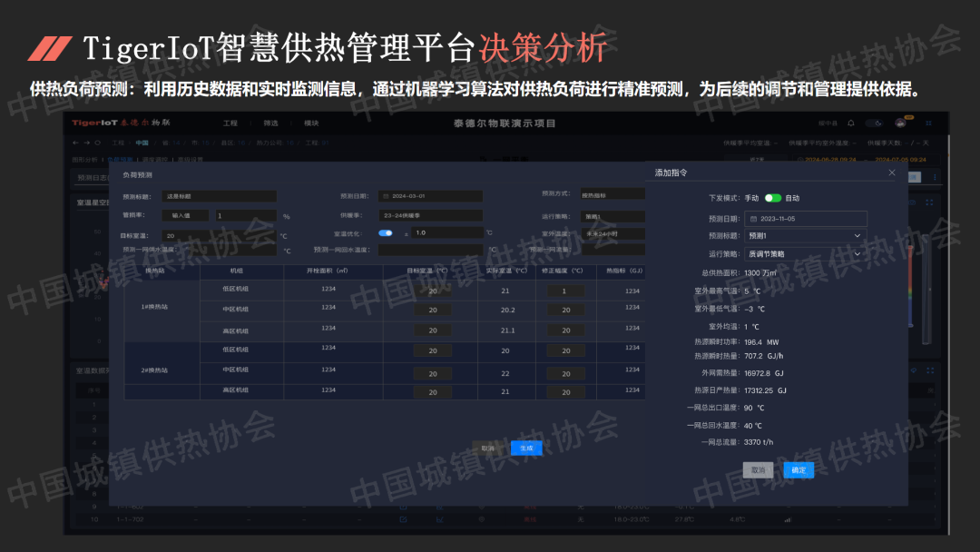Click calendar icon in 添加指令 预测日期 field

point(753,219)
